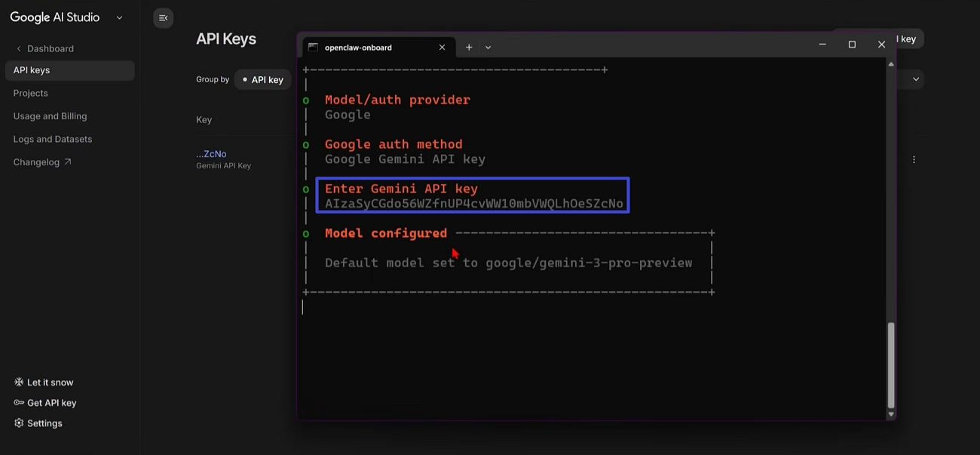Click the snowflake icon
This screenshot has width=980, height=455.
[19, 383]
